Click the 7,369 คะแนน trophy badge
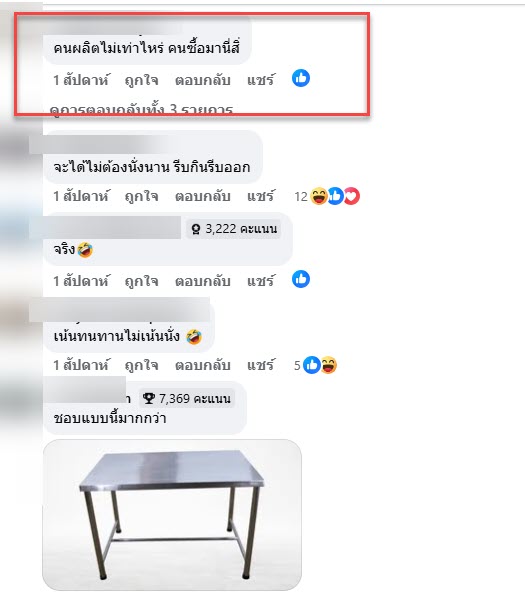The height and width of the screenshot is (593, 525). (186, 398)
